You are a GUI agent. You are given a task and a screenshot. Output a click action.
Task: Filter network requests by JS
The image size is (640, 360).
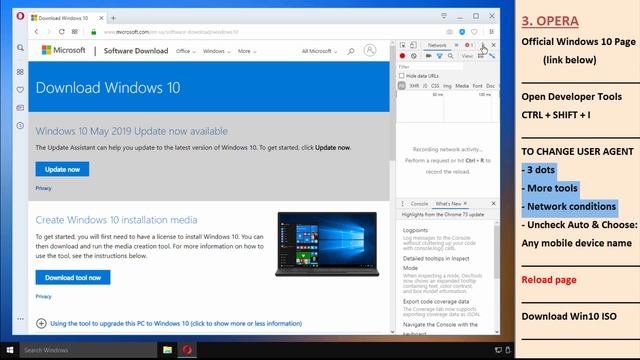(x=425, y=86)
